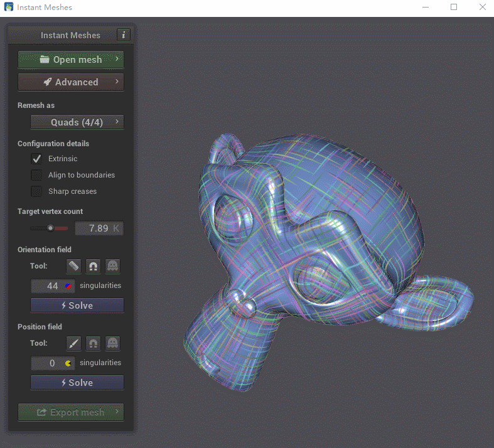Viewport: 494px width, 448px height.
Task: Click the target vertex count slider
Action: [x=49, y=228]
